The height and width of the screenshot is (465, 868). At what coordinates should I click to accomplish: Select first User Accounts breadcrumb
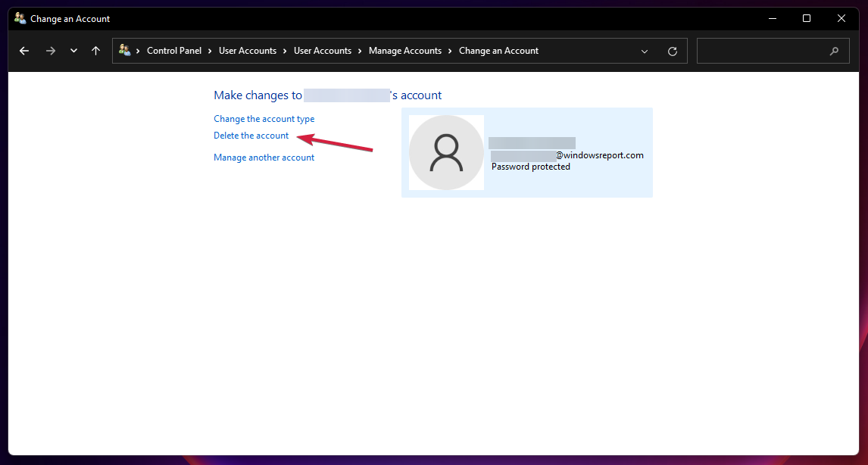(x=248, y=51)
